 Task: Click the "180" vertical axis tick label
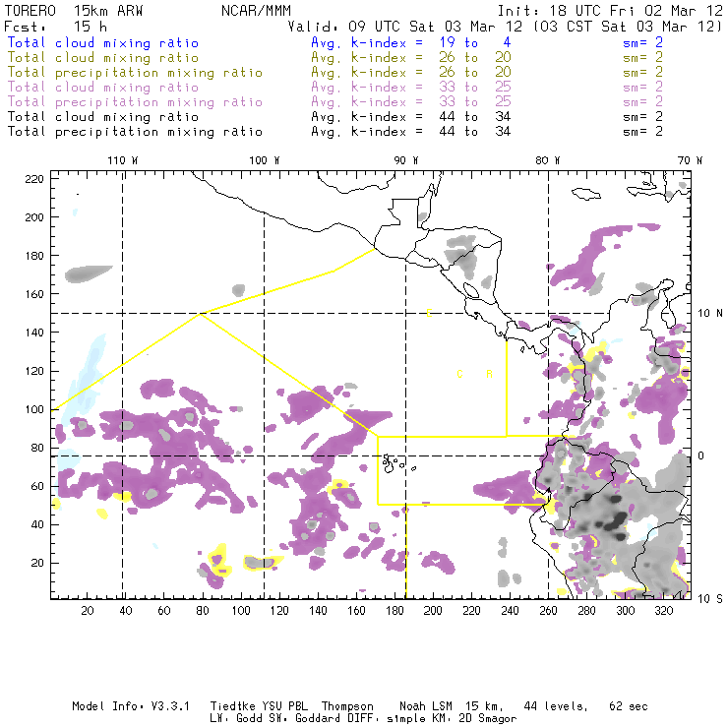click(x=34, y=256)
